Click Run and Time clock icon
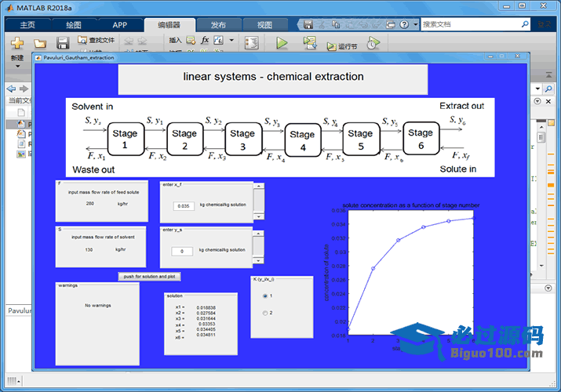 pyautogui.click(x=373, y=43)
